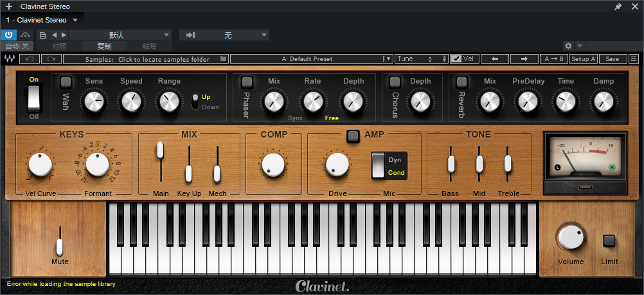Click the A to B copy button
Viewport: 644px width, 295px height.
point(553,58)
